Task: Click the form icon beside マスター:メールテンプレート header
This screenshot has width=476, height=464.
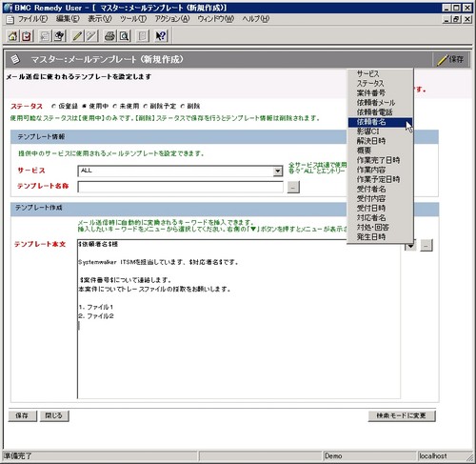Action: coord(15,59)
